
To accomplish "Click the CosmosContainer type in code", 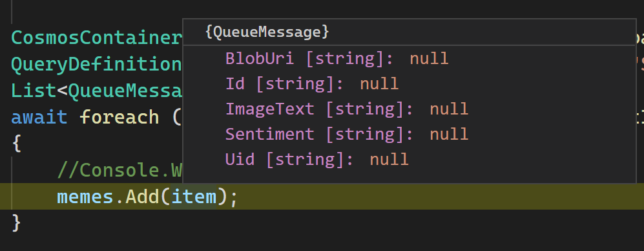I will pos(96,38).
